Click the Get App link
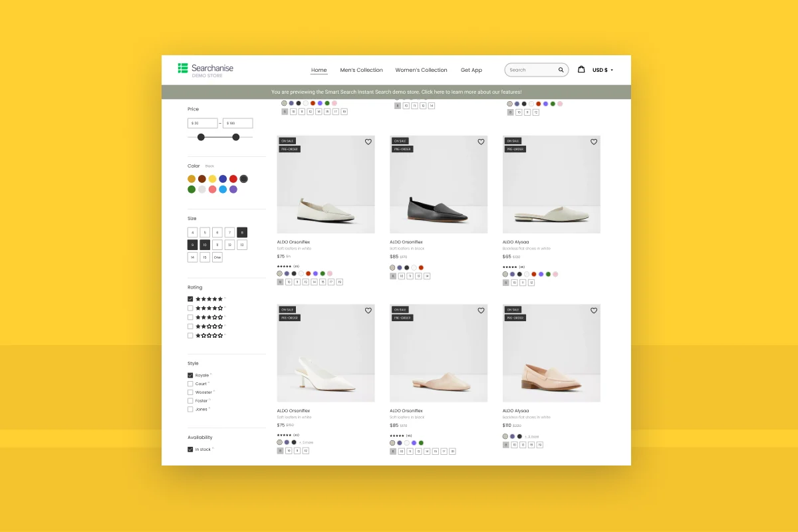798x532 pixels. (x=471, y=70)
